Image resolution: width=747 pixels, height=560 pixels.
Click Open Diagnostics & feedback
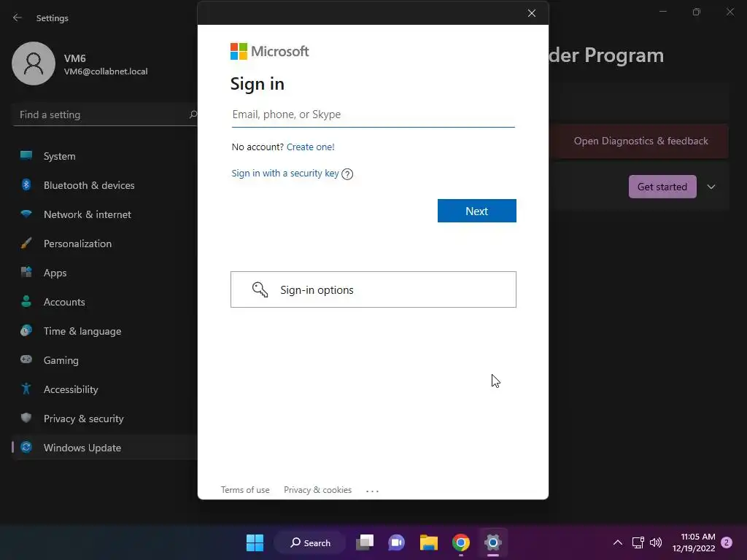click(x=640, y=141)
